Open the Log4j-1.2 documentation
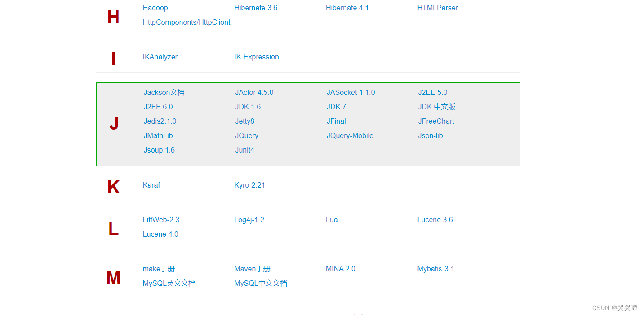 click(249, 220)
